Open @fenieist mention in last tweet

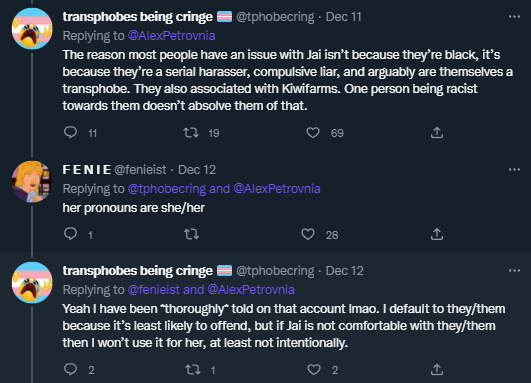pos(154,290)
